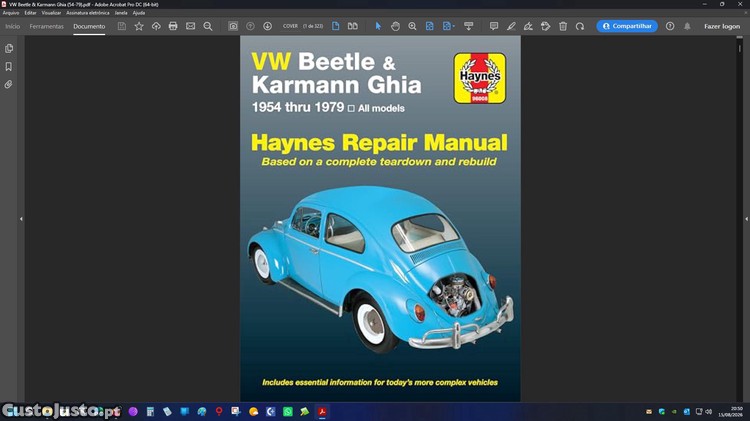The width and height of the screenshot is (750, 421).
Task: Open the Ajuda menu
Action: coord(139,13)
